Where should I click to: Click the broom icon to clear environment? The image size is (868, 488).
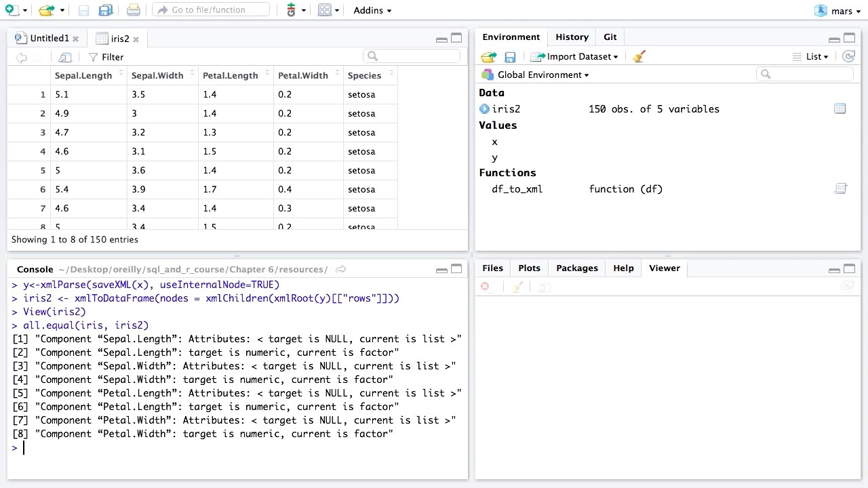638,57
